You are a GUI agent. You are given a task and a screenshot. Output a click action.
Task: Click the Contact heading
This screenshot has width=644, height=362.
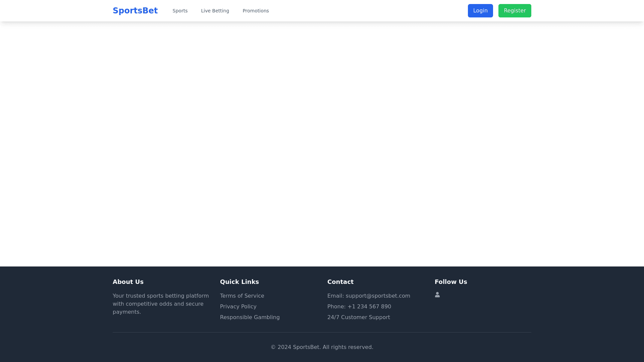coord(340,282)
